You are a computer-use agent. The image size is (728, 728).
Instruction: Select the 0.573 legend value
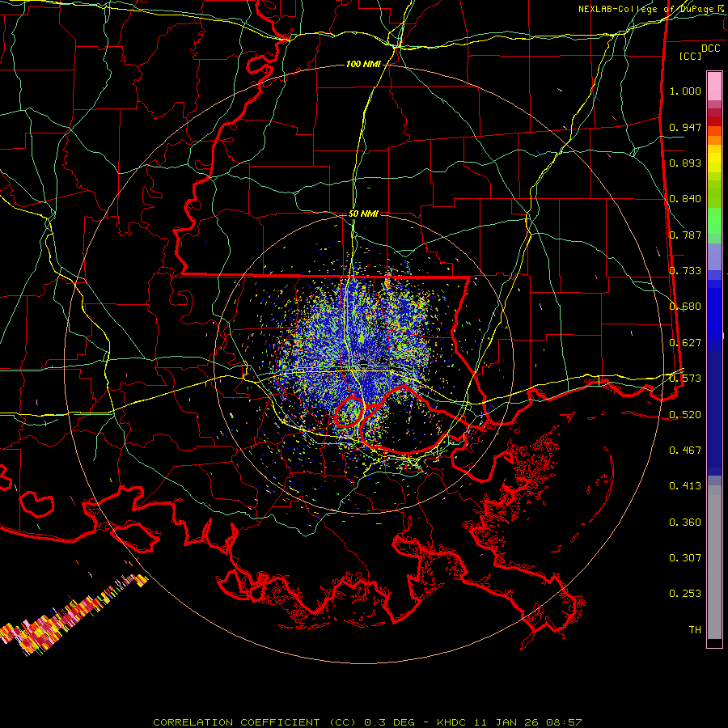pos(685,379)
